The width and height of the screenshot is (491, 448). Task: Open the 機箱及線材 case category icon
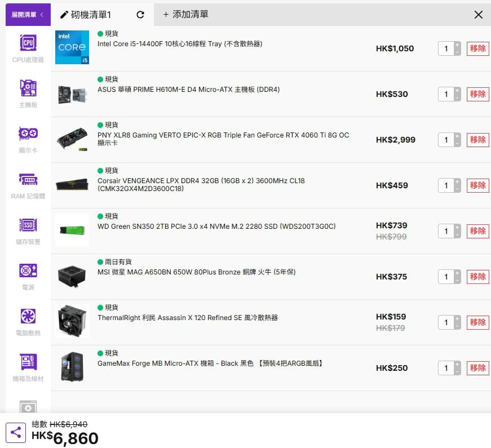28,362
